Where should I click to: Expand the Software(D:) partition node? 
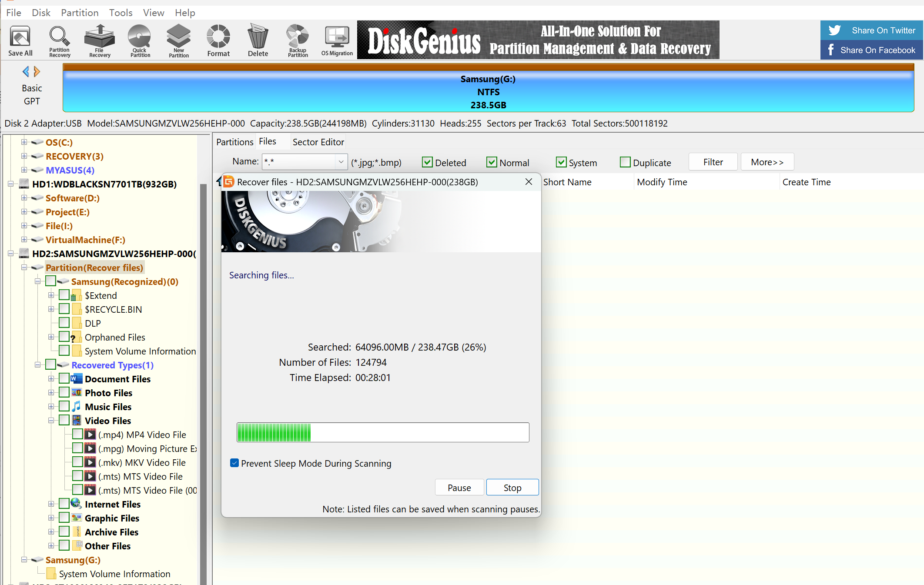point(24,197)
